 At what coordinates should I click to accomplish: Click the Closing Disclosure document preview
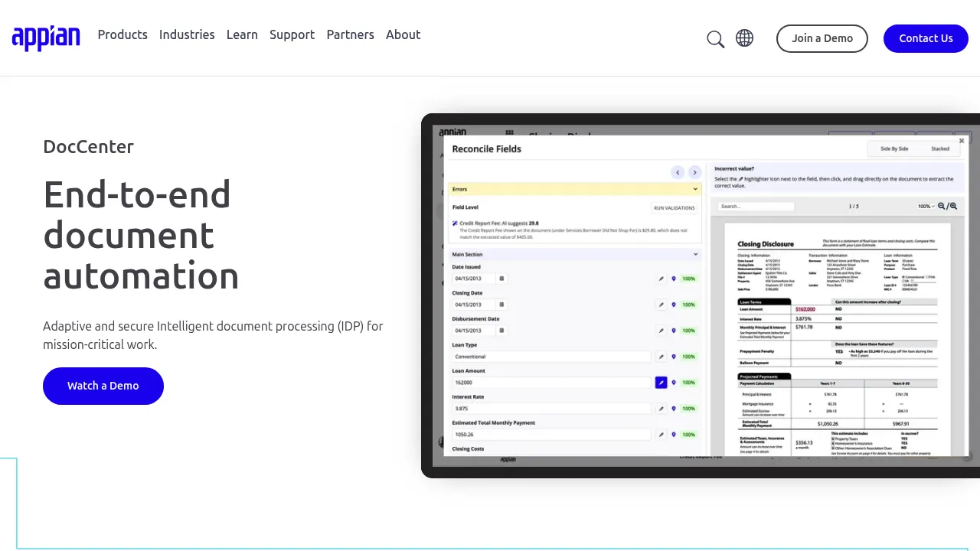point(837,340)
